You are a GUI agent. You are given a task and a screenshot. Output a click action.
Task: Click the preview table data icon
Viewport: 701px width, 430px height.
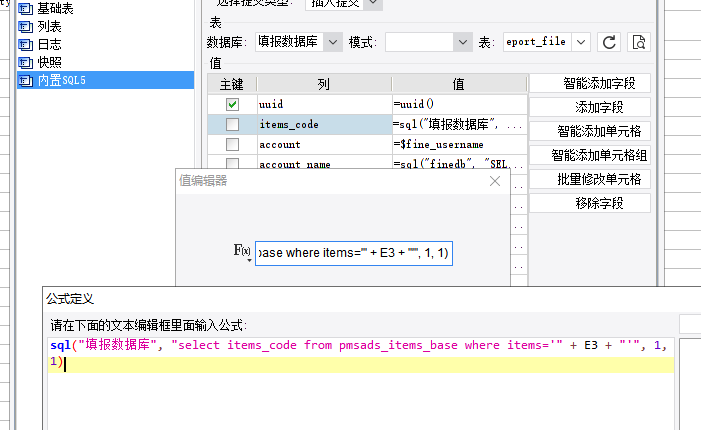[x=638, y=42]
